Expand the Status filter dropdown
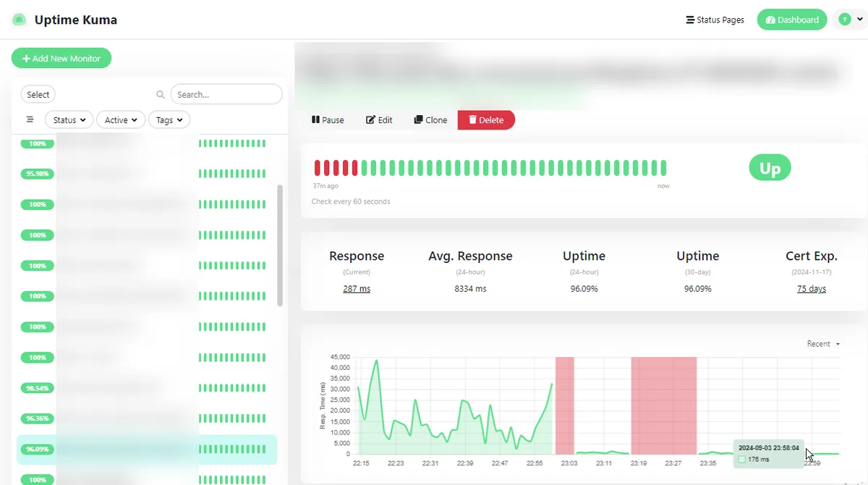Image resolution: width=868 pixels, height=485 pixels. tap(69, 120)
